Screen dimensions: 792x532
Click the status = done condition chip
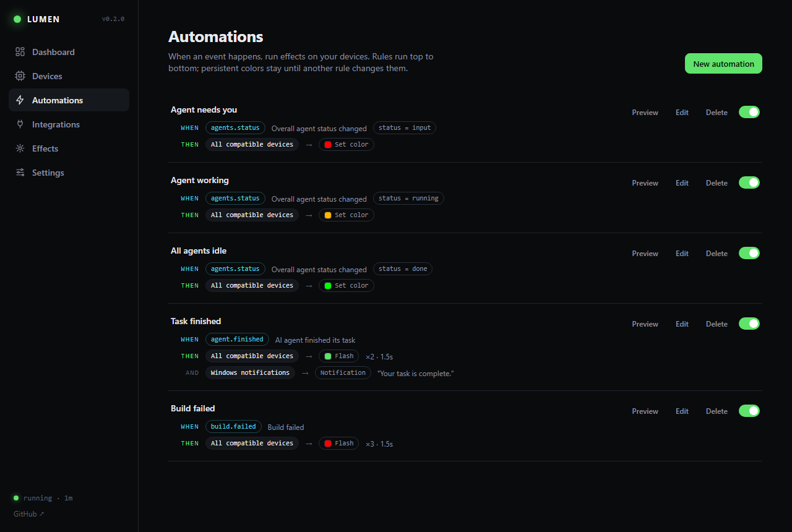click(403, 269)
